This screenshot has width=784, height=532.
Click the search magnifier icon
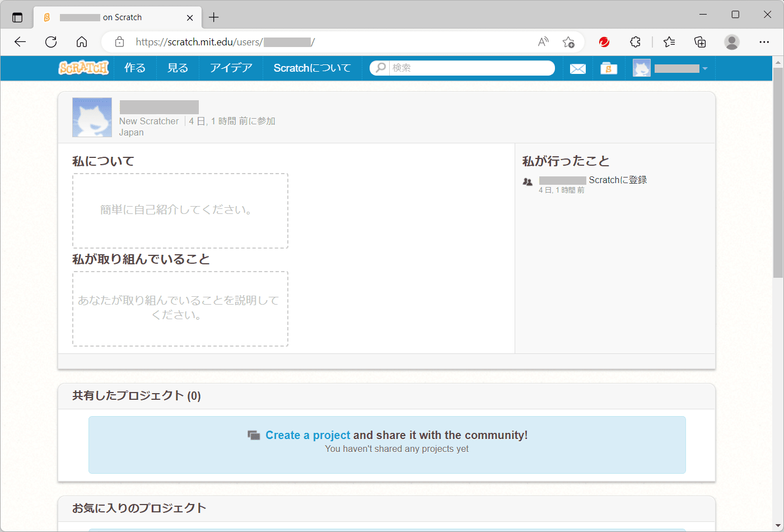pyautogui.click(x=381, y=68)
